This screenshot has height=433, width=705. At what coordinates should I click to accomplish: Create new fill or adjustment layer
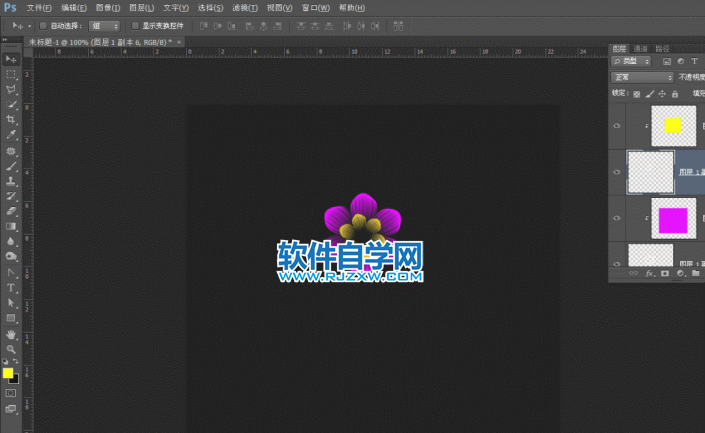tap(680, 273)
